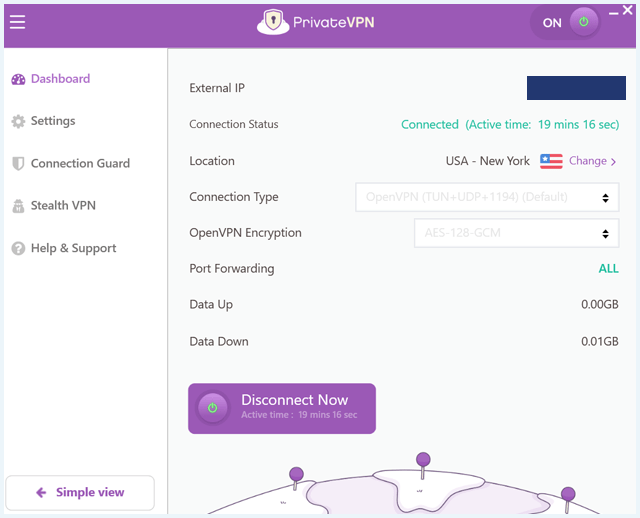The image size is (640, 518).
Task: Switch to Simple view
Action: (x=80, y=493)
